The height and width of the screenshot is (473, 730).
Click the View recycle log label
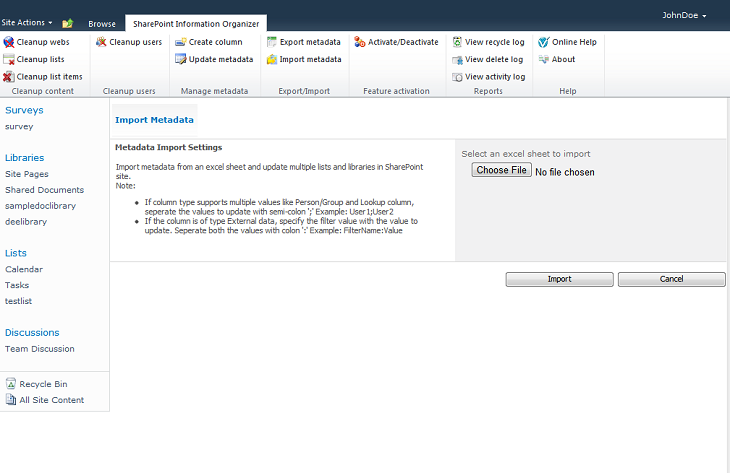494,42
